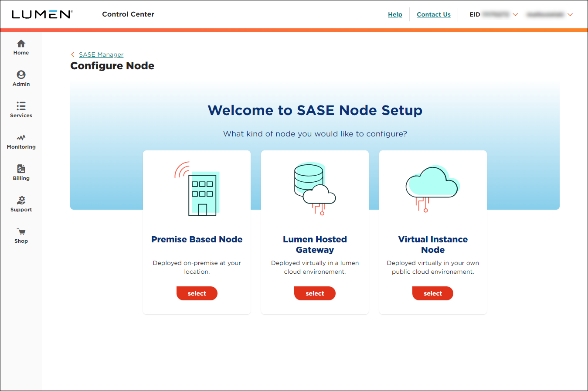The height and width of the screenshot is (391, 588).
Task: Click the back chevron beside SASE Manager
Action: click(x=72, y=54)
